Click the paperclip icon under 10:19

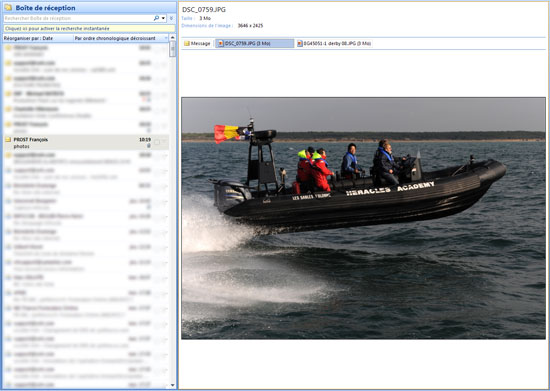[x=149, y=146]
